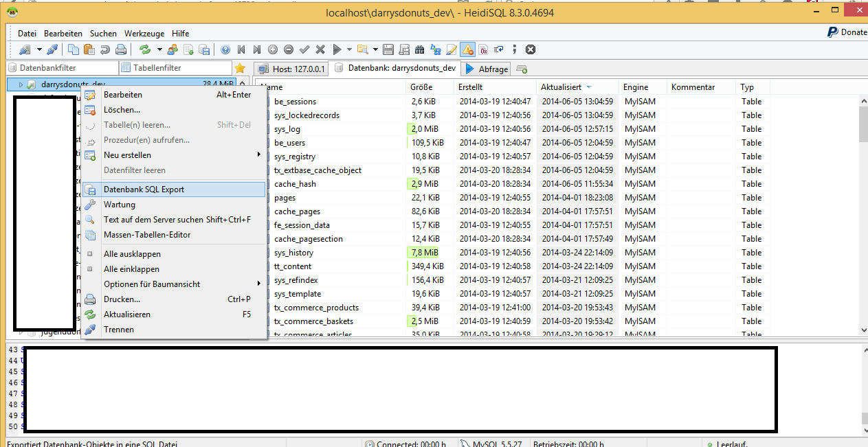Jump to last row icon
Viewport: 868px width, 447px height.
pyautogui.click(x=257, y=49)
